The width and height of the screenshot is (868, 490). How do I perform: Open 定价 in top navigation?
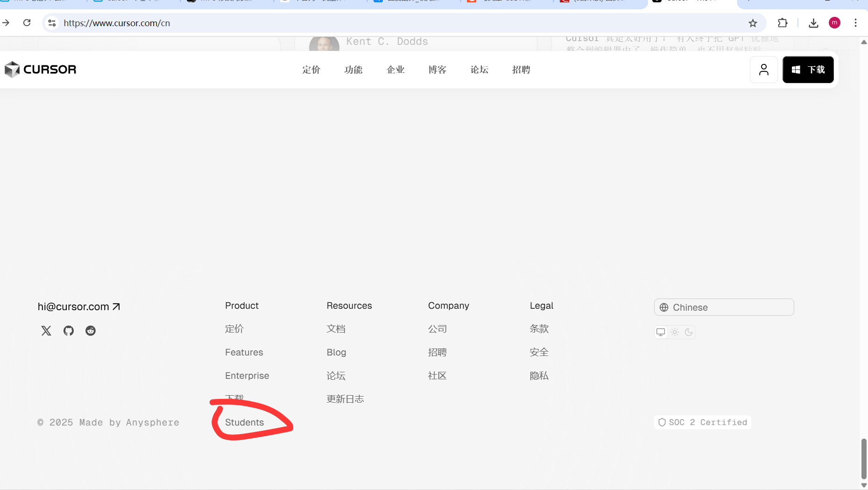[x=311, y=70]
